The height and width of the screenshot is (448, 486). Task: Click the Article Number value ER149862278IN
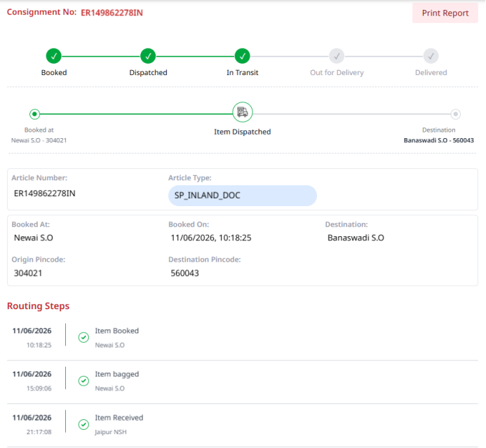click(45, 194)
